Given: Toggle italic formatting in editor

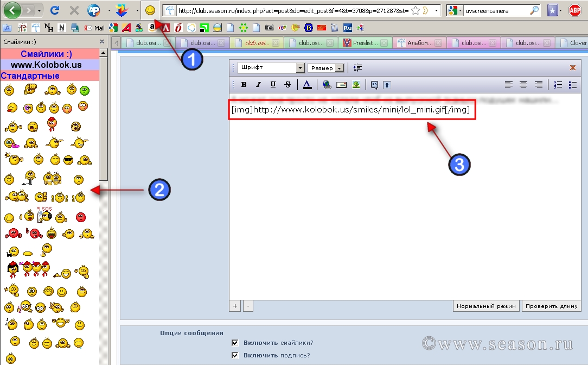Looking at the screenshot, I should coord(258,85).
